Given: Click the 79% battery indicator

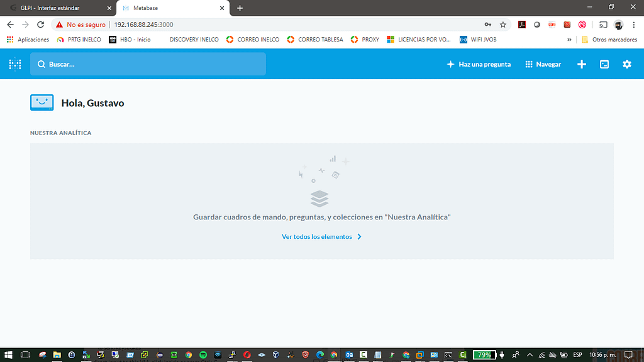Looking at the screenshot, I should 484,354.
